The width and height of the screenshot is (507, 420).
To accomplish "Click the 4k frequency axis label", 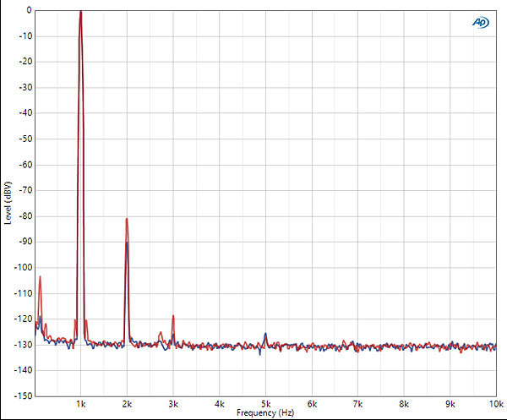I will coord(220,404).
